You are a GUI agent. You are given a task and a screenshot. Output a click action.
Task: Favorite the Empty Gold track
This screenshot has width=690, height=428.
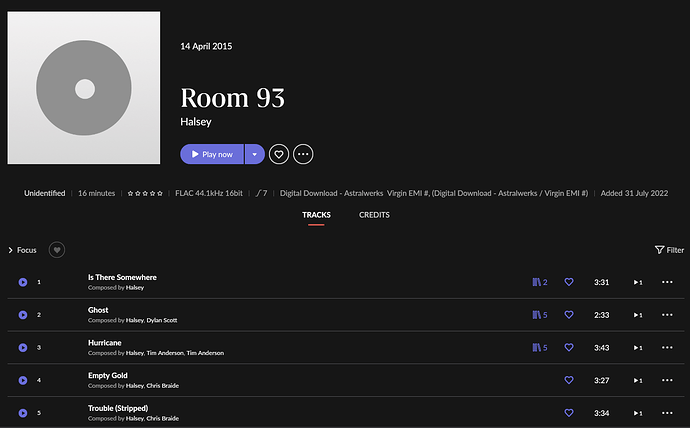pos(569,380)
